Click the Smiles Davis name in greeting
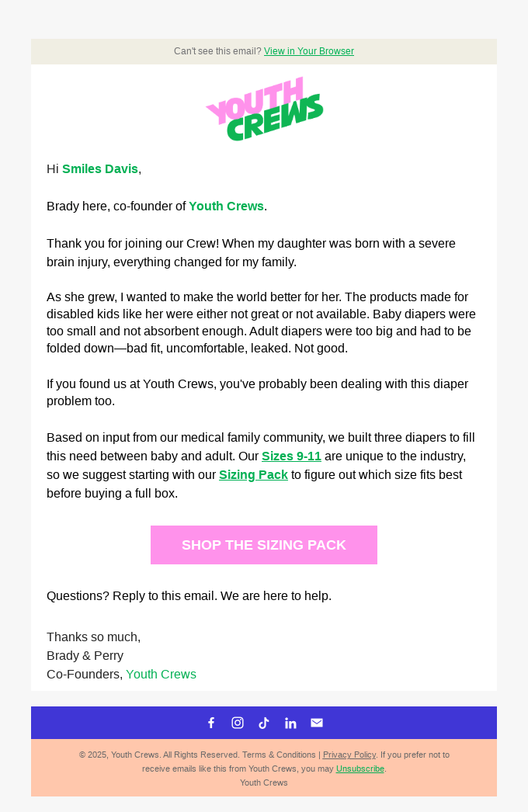This screenshot has width=528, height=812. point(100,168)
